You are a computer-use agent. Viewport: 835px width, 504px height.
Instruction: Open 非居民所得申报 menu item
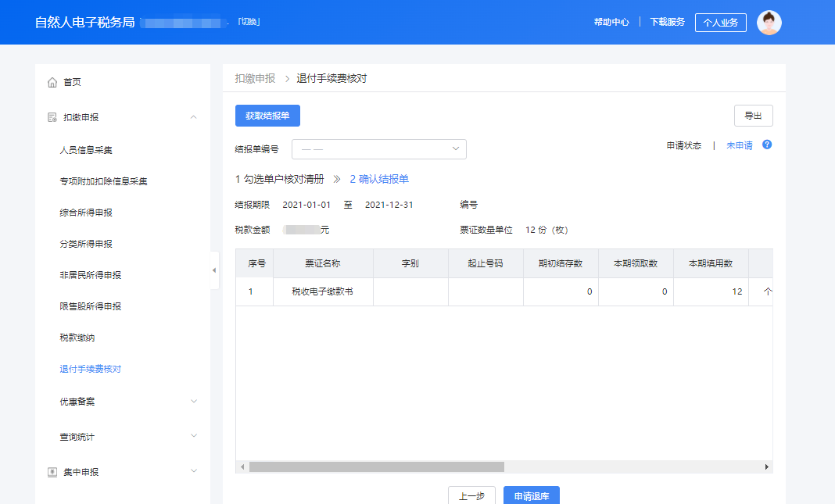pyautogui.click(x=90, y=275)
